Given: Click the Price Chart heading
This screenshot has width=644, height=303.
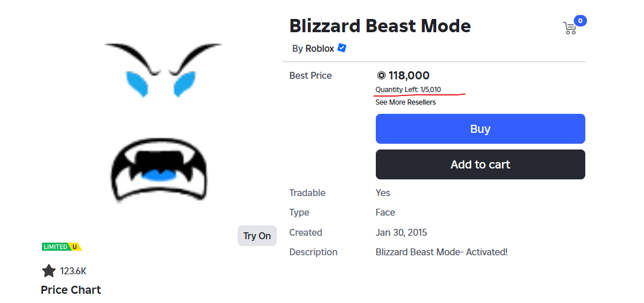Looking at the screenshot, I should [x=71, y=290].
